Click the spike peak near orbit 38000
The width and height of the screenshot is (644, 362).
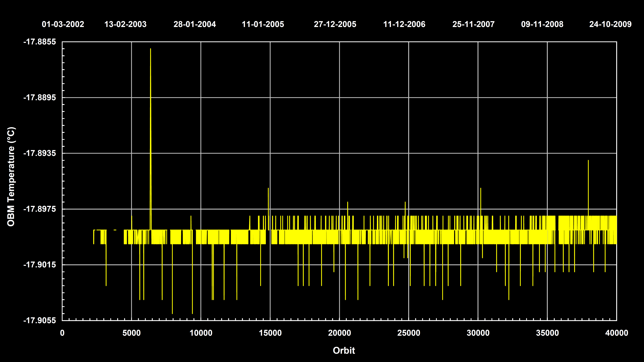(588, 161)
